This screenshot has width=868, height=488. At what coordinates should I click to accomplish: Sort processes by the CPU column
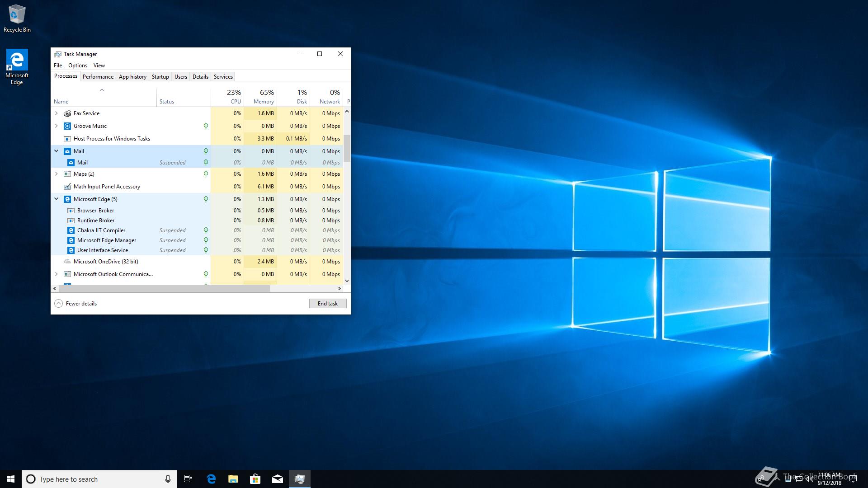pos(227,97)
